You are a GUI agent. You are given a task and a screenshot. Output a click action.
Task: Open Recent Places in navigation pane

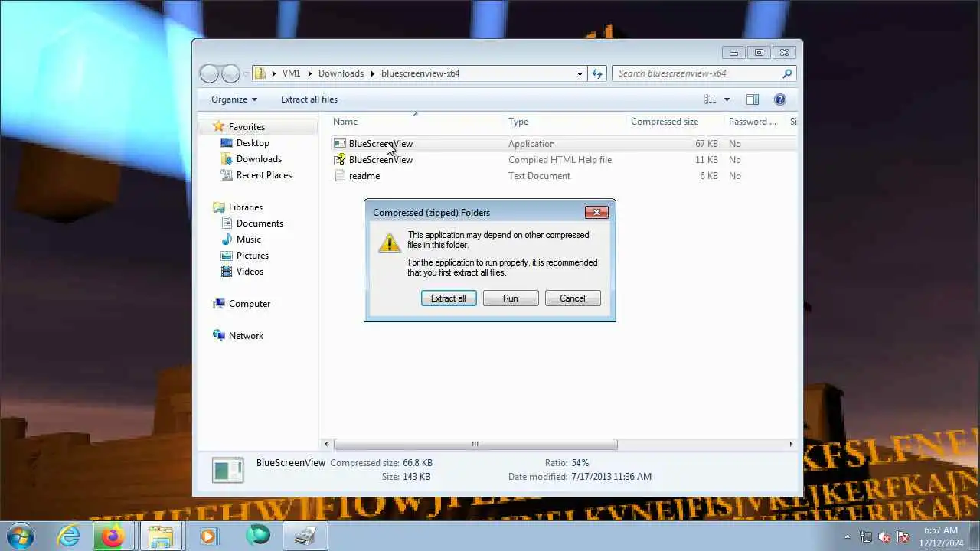[264, 175]
